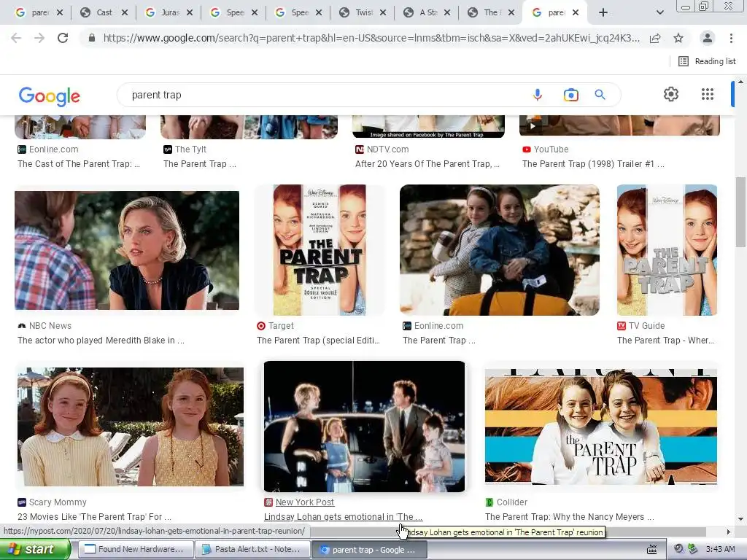This screenshot has width=747, height=560.
Task: Click the magnifier search button
Action: coord(600,95)
